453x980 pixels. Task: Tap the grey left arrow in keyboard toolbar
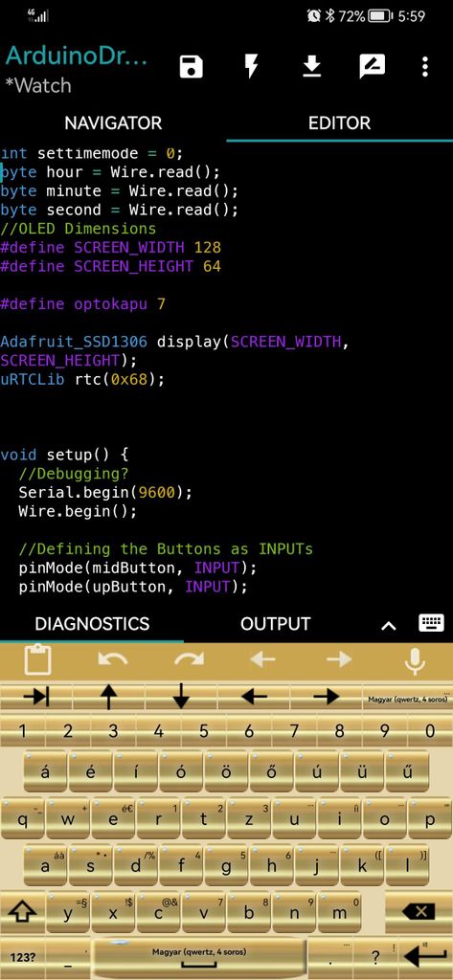click(262, 660)
